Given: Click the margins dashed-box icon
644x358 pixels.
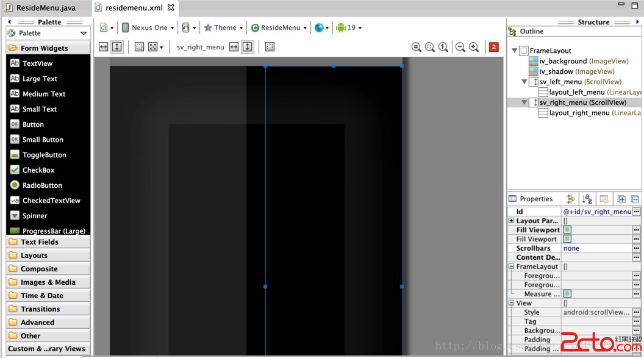Looking at the screenshot, I should click(140, 47).
